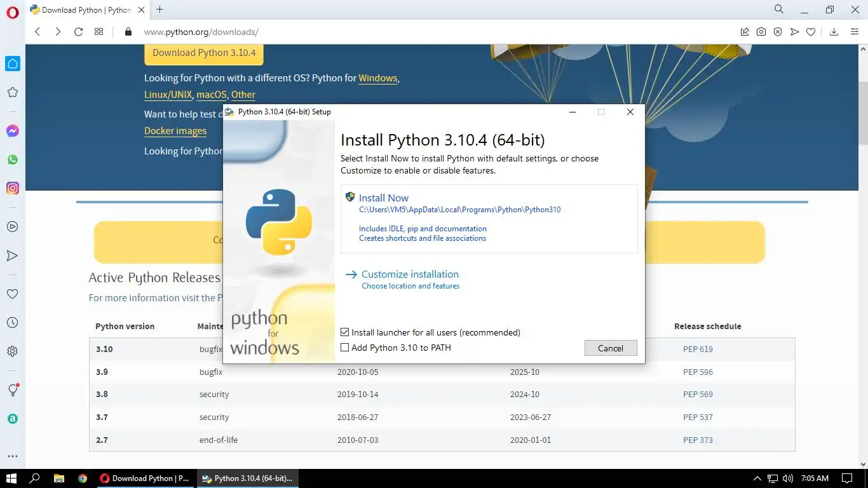Open PEP 537 release schedule link
The height and width of the screenshot is (488, 868).
coord(698,417)
